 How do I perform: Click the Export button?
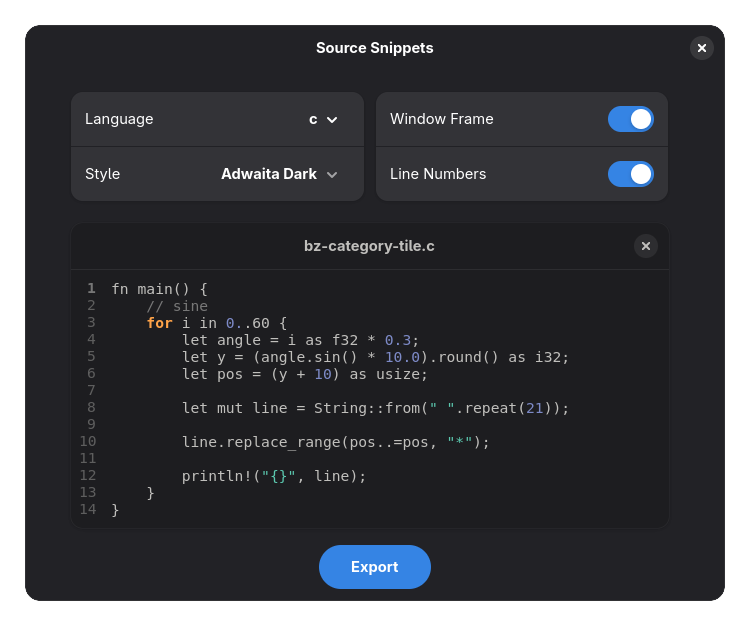point(375,567)
